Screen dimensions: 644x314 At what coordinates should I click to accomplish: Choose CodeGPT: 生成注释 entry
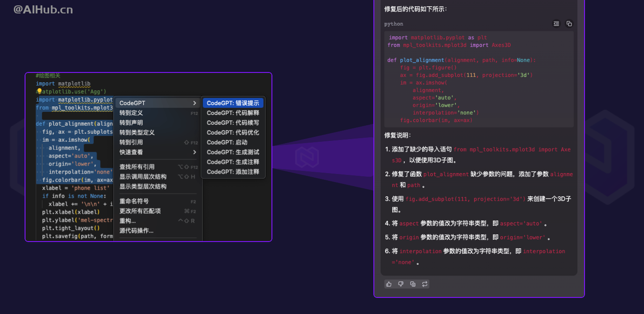[233, 162]
